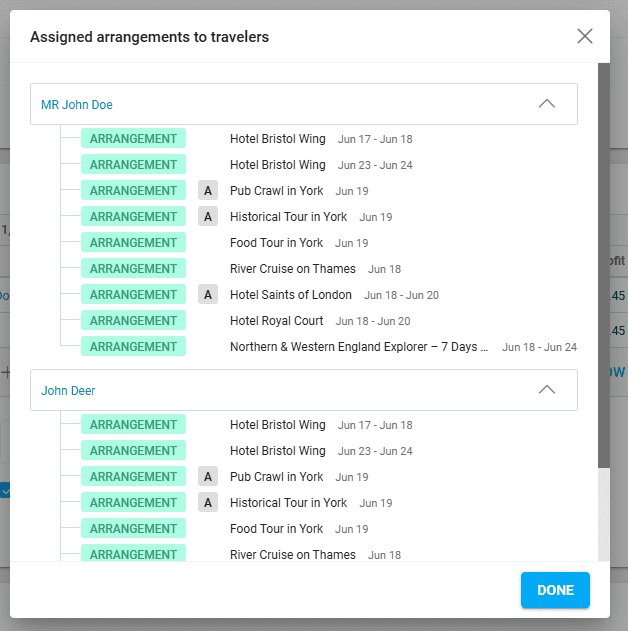Click ARRANGEMENT tag for Northern & Western England Explorer

(133, 346)
